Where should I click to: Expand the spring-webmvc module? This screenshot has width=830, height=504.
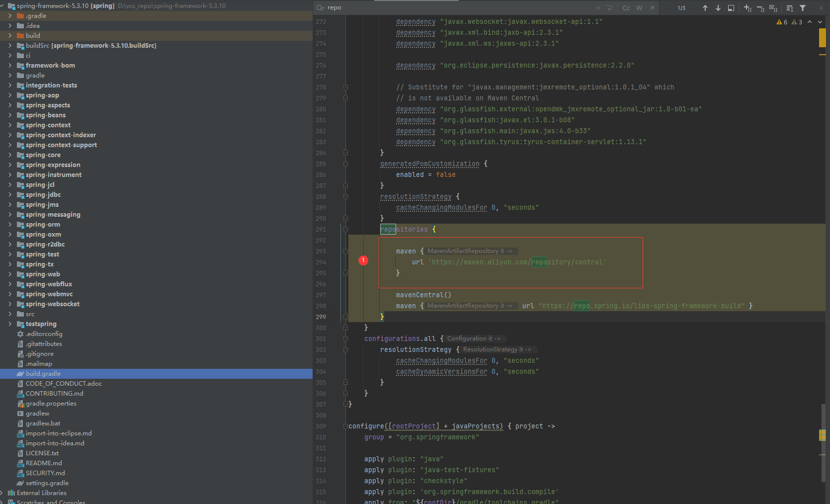10,294
